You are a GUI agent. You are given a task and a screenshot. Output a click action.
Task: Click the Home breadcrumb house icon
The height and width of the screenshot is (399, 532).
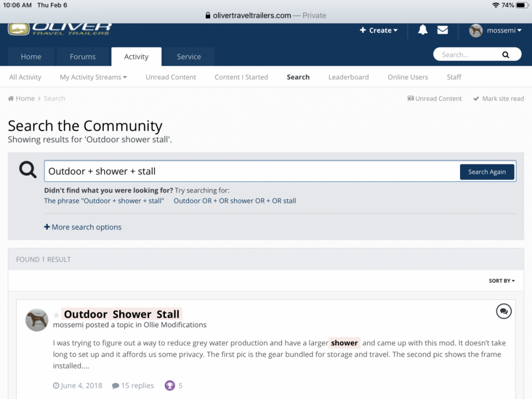coord(12,98)
